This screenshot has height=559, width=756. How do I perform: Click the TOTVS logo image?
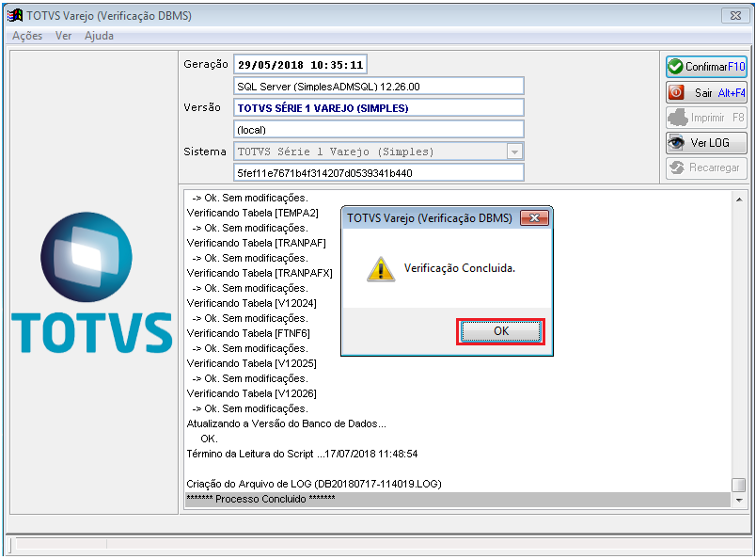coord(91,282)
